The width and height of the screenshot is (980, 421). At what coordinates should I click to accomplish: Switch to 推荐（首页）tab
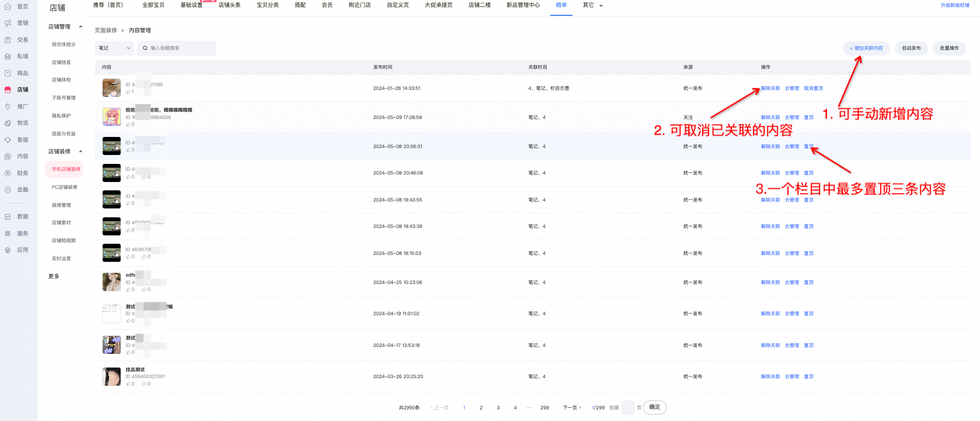point(108,5)
